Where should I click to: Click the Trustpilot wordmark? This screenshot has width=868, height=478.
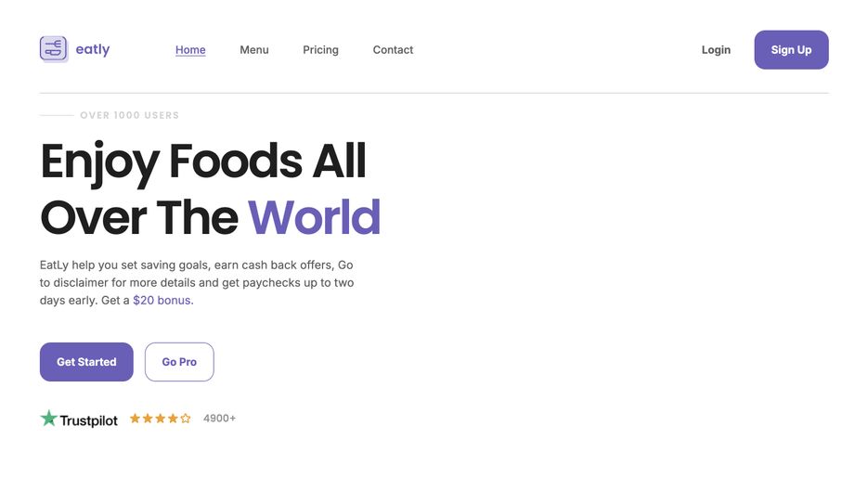89,420
